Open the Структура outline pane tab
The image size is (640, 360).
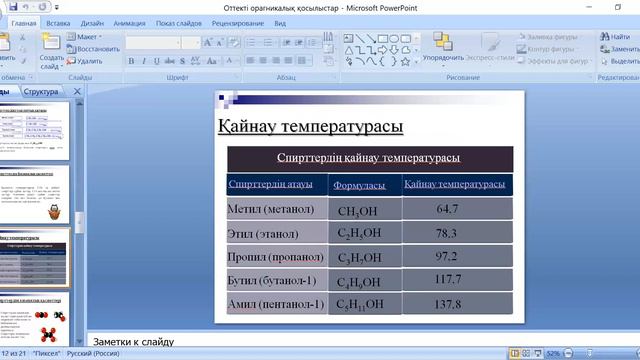click(41, 91)
